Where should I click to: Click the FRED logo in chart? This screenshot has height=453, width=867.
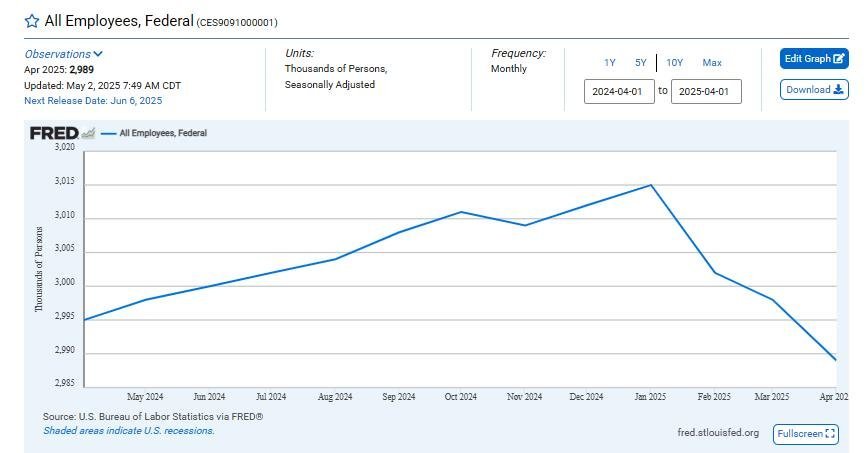[x=54, y=132]
